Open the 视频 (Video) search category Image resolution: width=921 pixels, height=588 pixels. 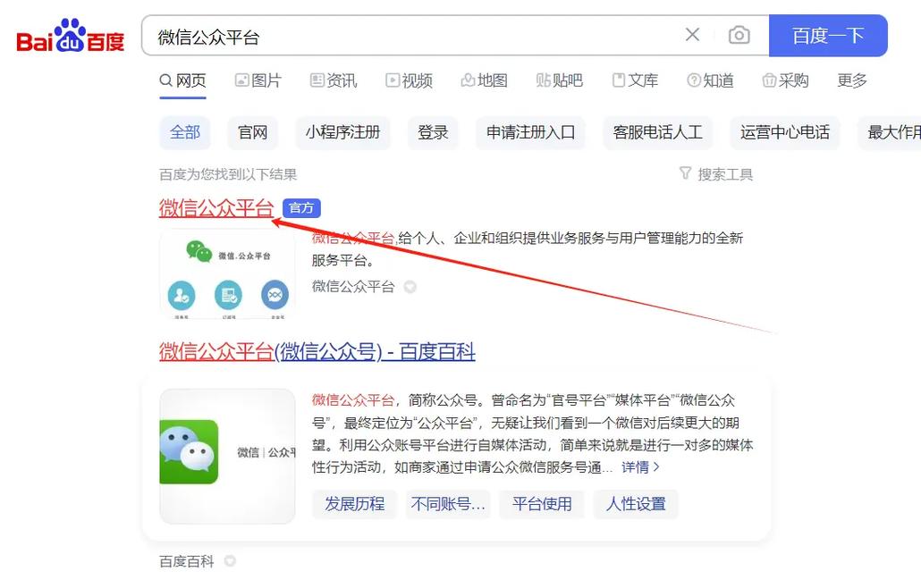point(409,80)
